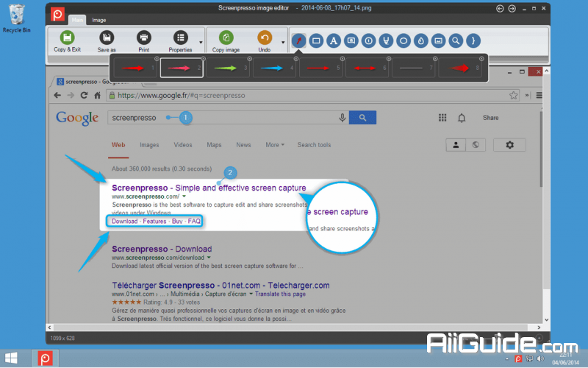This screenshot has width=588, height=368.
Task: Click the volume speaker tray icon
Action: [x=540, y=359]
